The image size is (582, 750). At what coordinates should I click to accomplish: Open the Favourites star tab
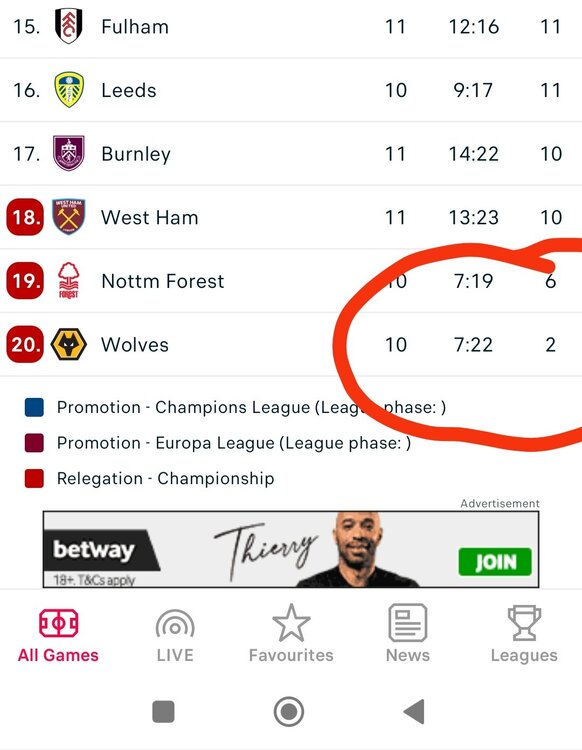[291, 634]
